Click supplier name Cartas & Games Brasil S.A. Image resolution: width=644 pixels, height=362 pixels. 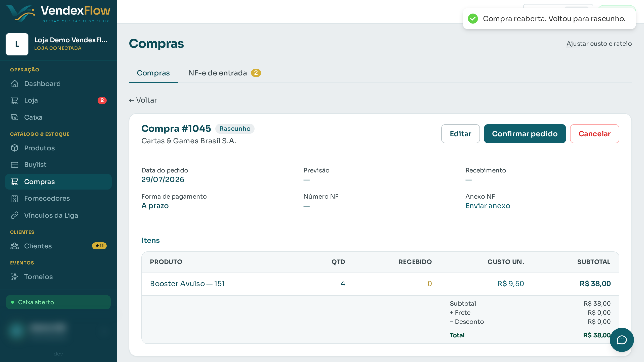[189, 141]
